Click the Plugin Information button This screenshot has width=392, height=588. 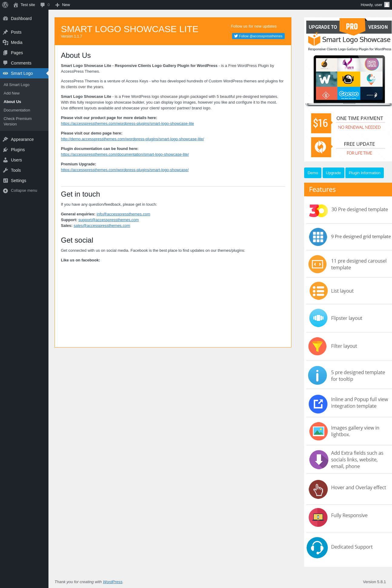click(x=364, y=173)
